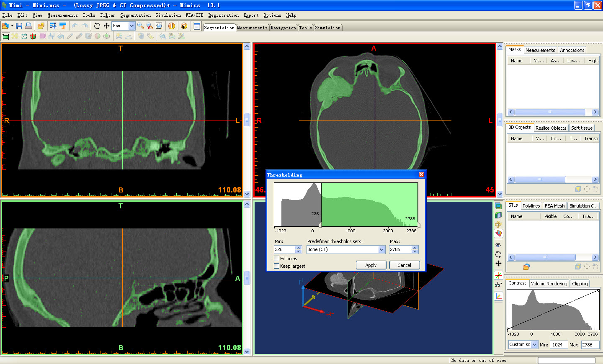Open the Polylines tab

coord(531,206)
